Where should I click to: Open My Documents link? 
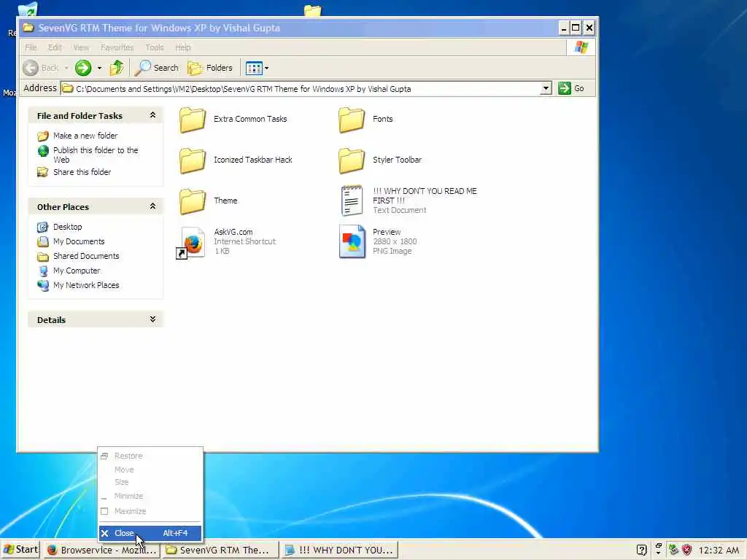79,241
